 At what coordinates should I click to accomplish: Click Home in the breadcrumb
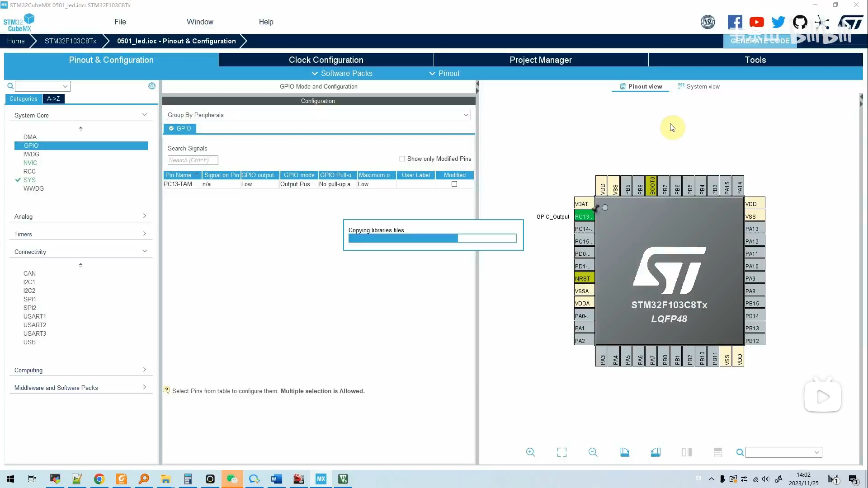[x=16, y=41]
